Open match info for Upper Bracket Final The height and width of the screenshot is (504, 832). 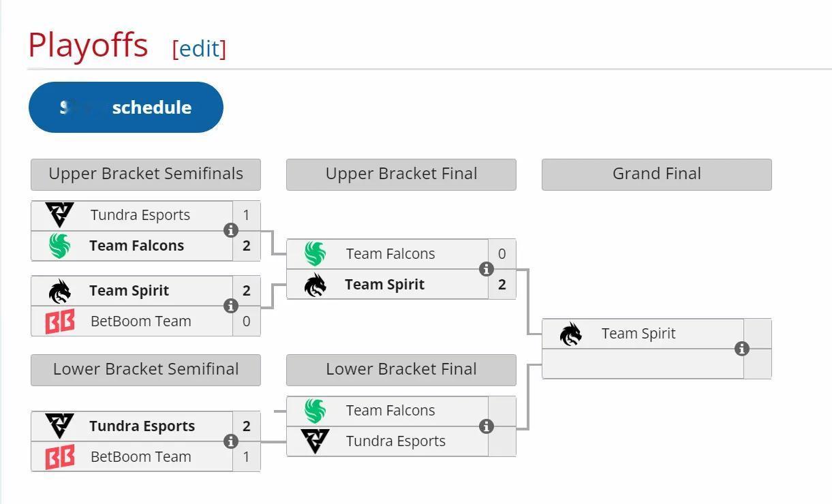coord(486,269)
